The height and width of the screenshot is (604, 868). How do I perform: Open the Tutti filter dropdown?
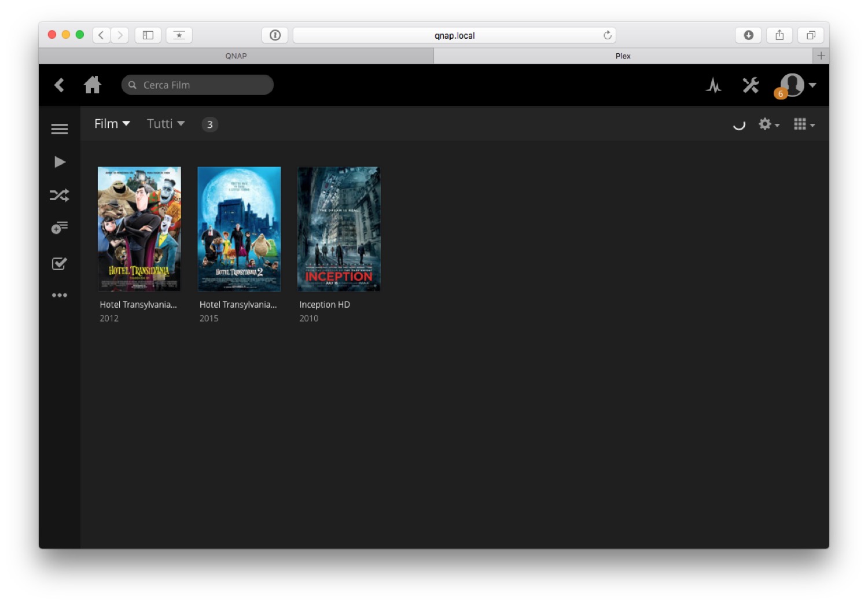[166, 124]
